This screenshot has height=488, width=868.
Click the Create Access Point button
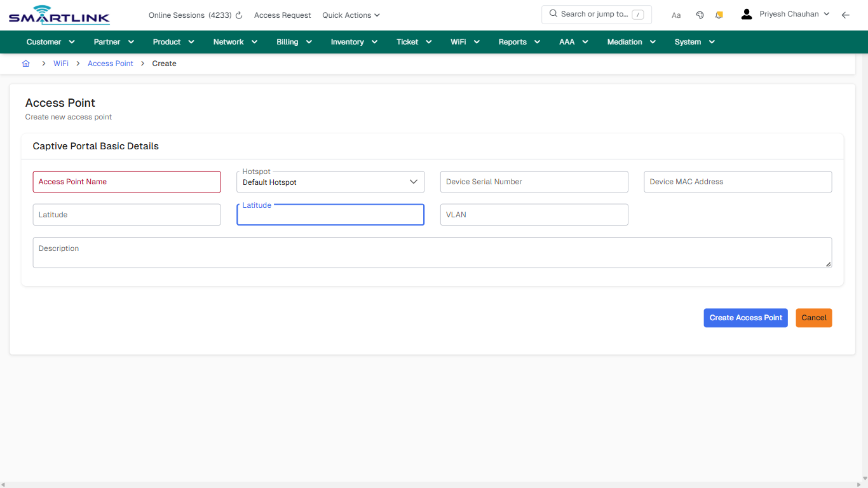[x=745, y=318]
